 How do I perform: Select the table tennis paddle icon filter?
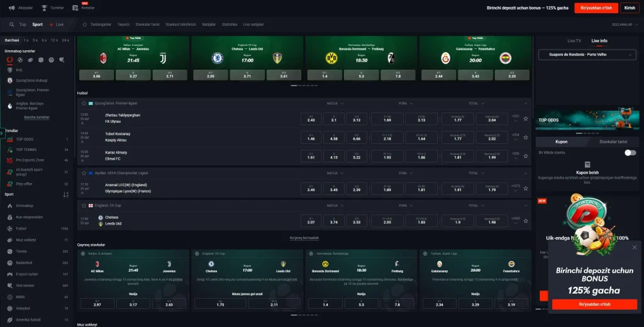62,60
